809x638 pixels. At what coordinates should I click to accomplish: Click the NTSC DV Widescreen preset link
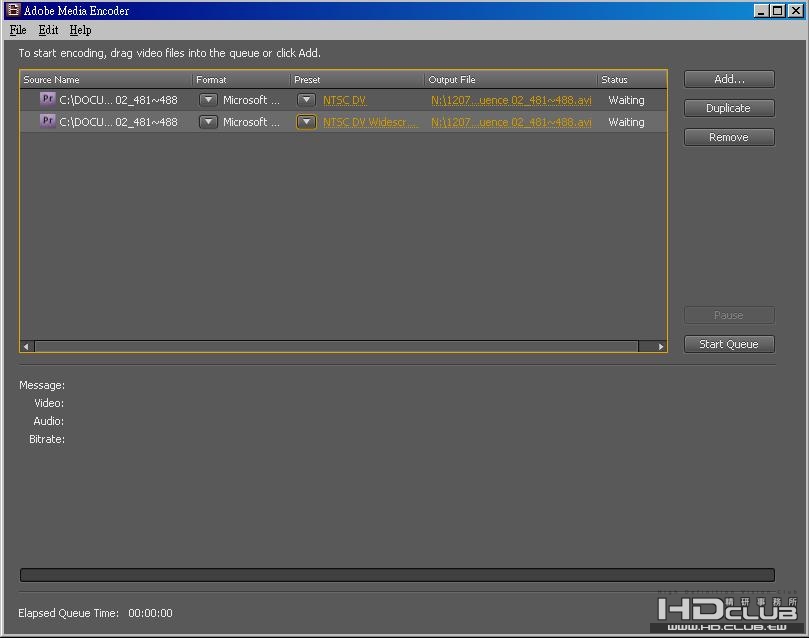tap(371, 122)
